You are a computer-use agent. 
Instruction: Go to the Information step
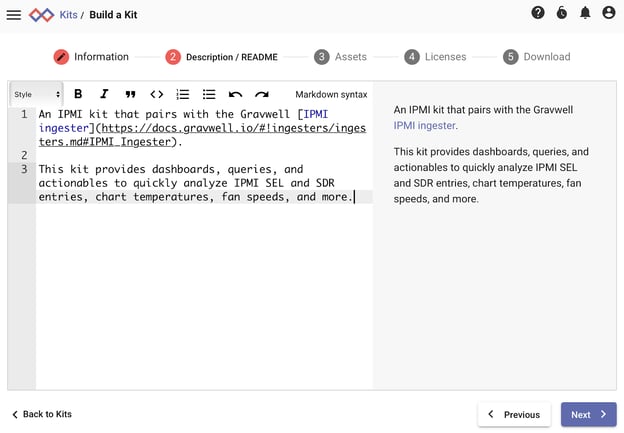tap(91, 57)
